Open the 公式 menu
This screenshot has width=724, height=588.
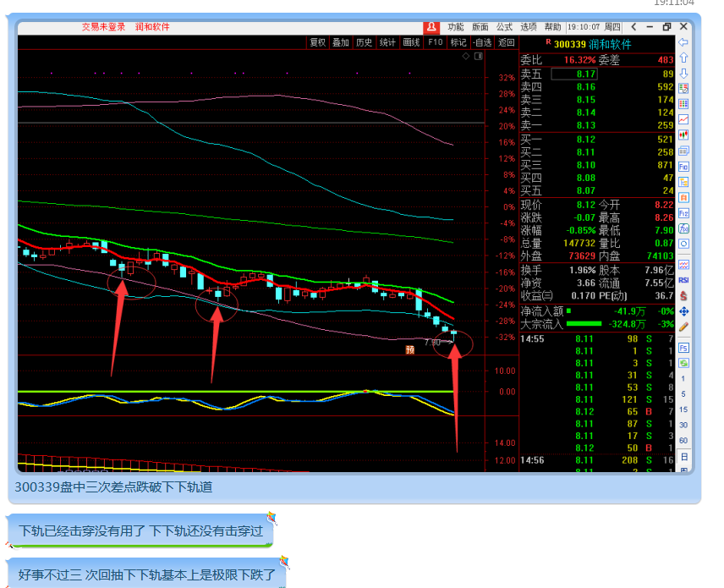point(504,27)
